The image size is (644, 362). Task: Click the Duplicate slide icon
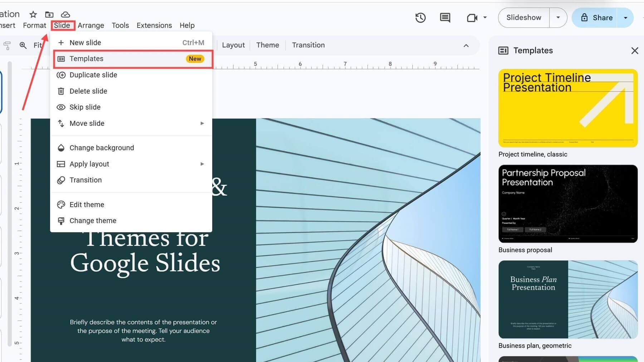(61, 75)
